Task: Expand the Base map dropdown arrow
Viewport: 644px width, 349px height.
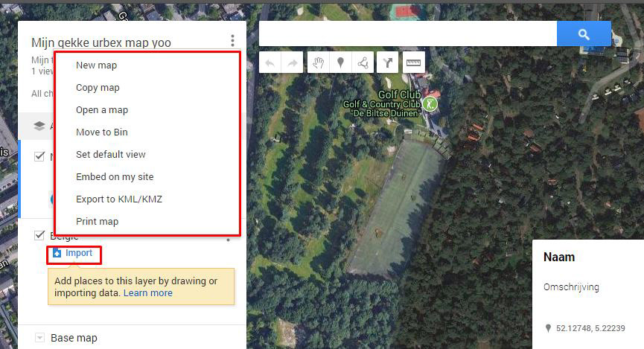Action: [x=39, y=338]
